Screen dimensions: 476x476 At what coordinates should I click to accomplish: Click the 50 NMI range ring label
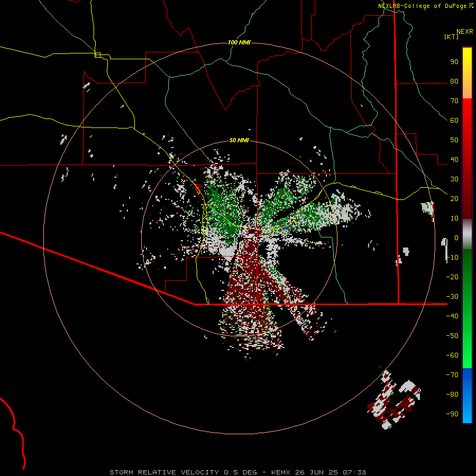pyautogui.click(x=239, y=140)
